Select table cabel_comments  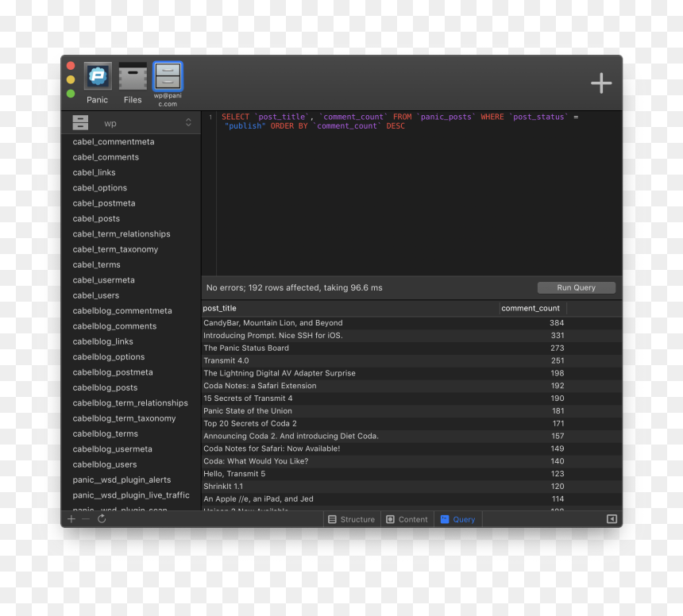pyautogui.click(x=131, y=157)
